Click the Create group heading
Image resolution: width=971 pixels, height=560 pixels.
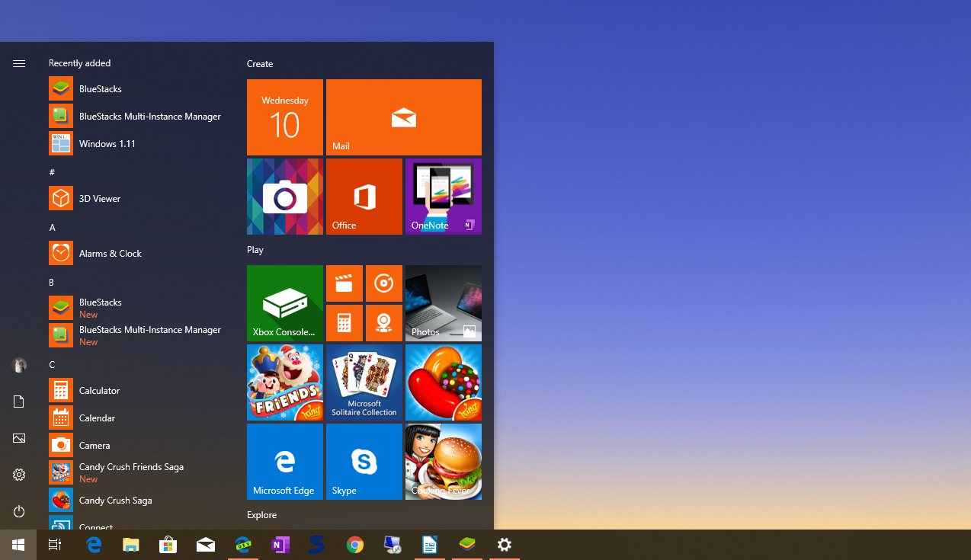[x=260, y=64]
